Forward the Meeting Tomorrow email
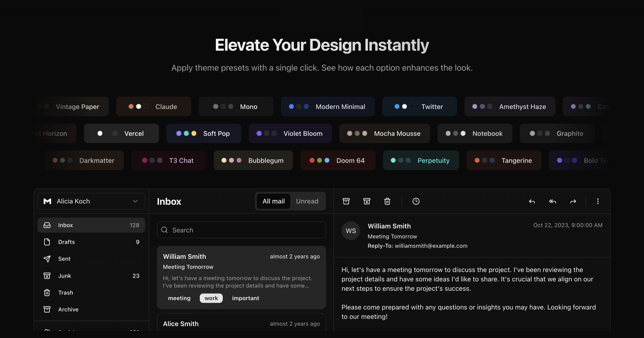 tap(573, 201)
